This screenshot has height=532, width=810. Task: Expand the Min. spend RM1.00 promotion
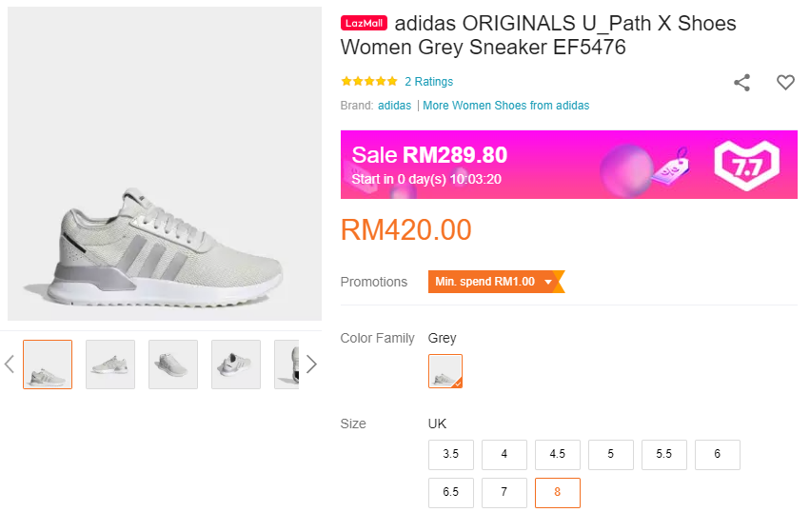point(495,282)
